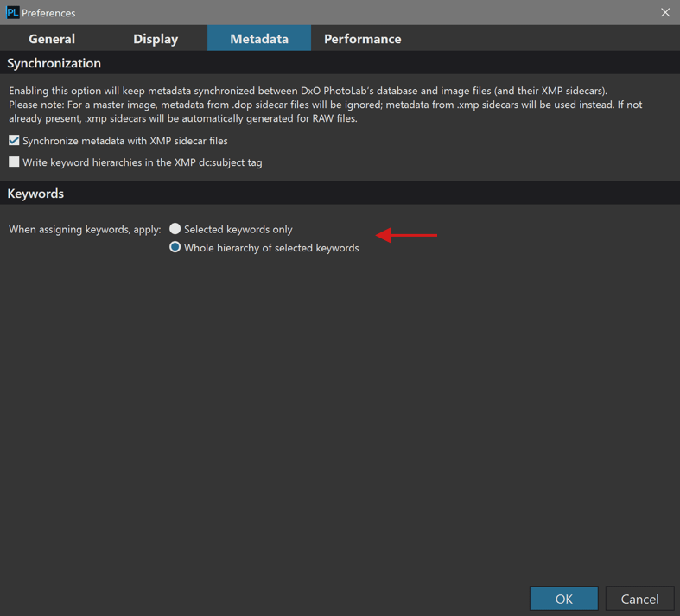Click the PL PhotoLab icon in title bar

click(x=13, y=12)
